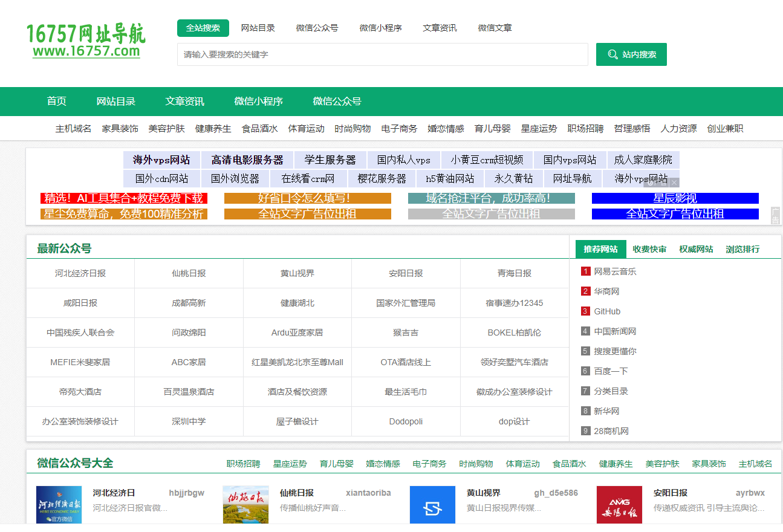Click the 高清电影服务器 ad link
Viewport: 783px width, 532px height.
pyautogui.click(x=247, y=160)
